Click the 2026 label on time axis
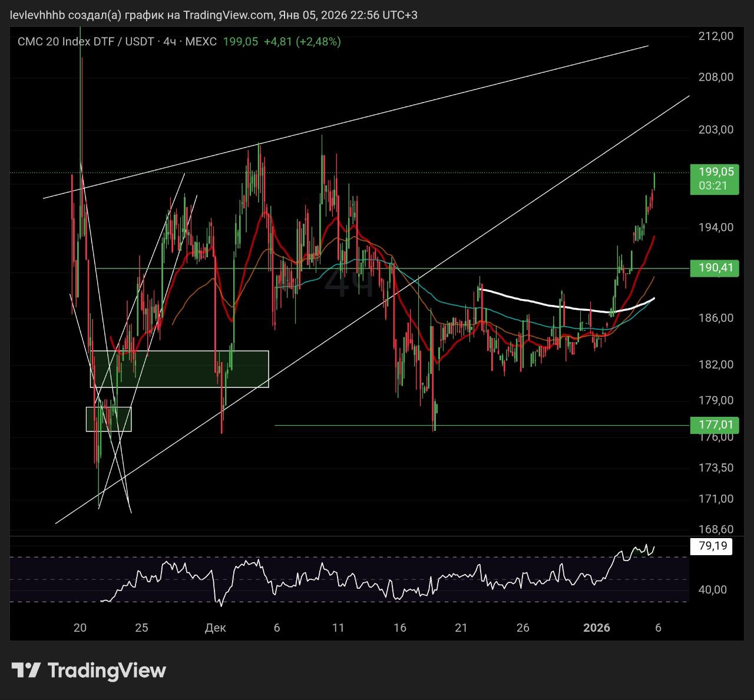The width and height of the screenshot is (754, 700). coord(596,628)
